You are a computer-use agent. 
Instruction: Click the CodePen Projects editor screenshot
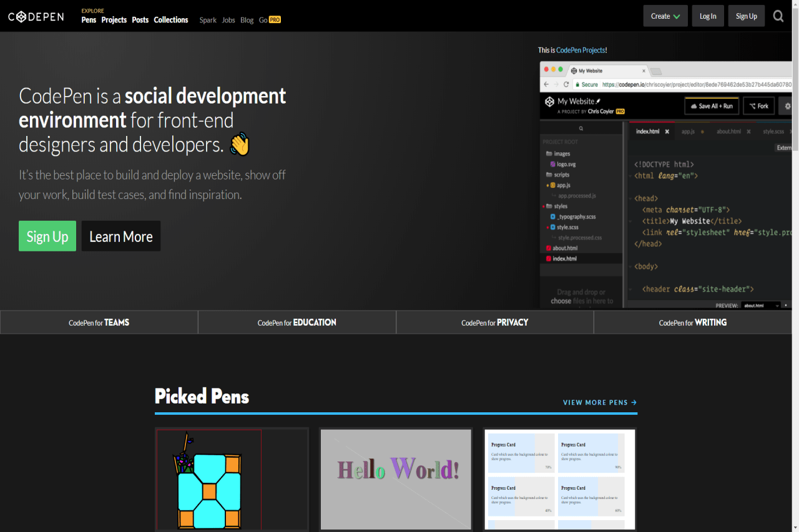(x=665, y=185)
